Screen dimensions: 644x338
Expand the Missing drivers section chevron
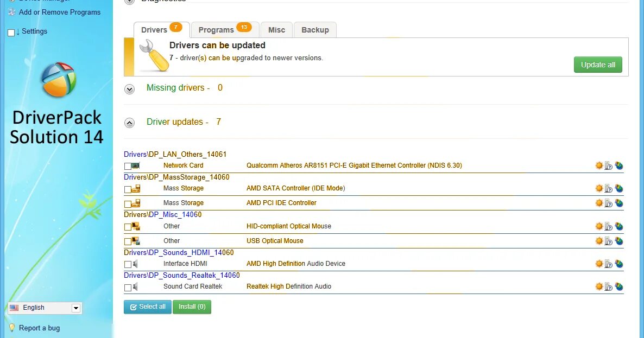129,89
